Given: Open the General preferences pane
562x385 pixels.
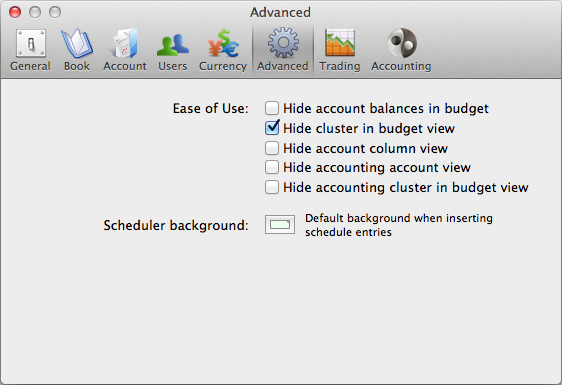Looking at the screenshot, I should click(30, 50).
